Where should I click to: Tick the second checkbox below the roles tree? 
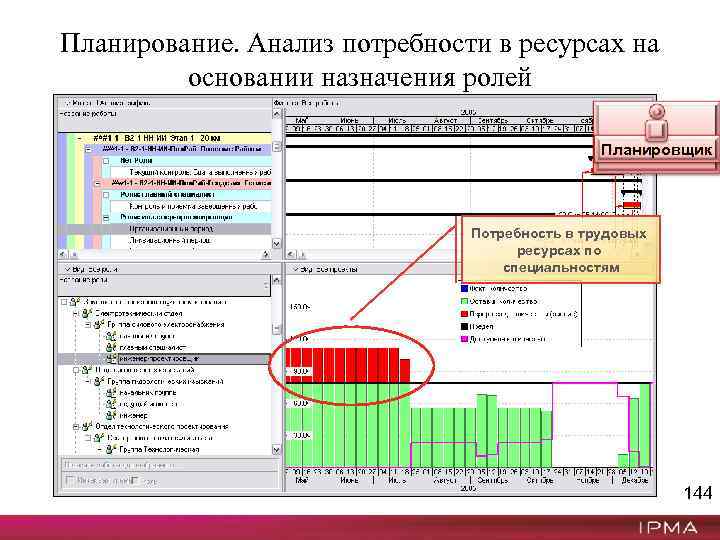(x=135, y=480)
